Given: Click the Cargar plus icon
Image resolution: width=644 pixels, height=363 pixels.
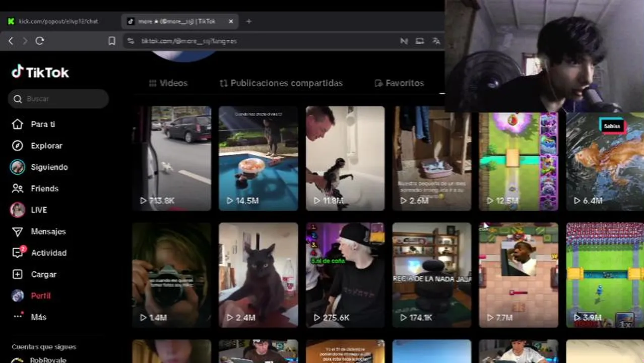Looking at the screenshot, I should [x=18, y=274].
